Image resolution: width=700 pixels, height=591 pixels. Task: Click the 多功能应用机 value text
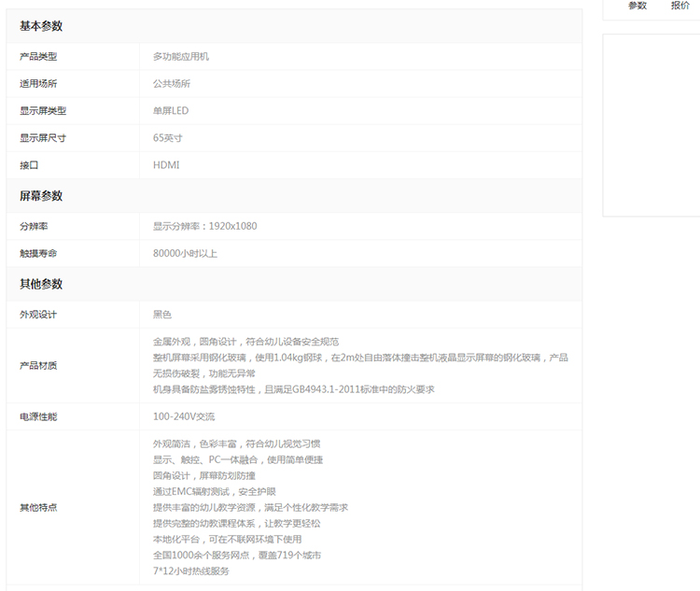point(181,57)
